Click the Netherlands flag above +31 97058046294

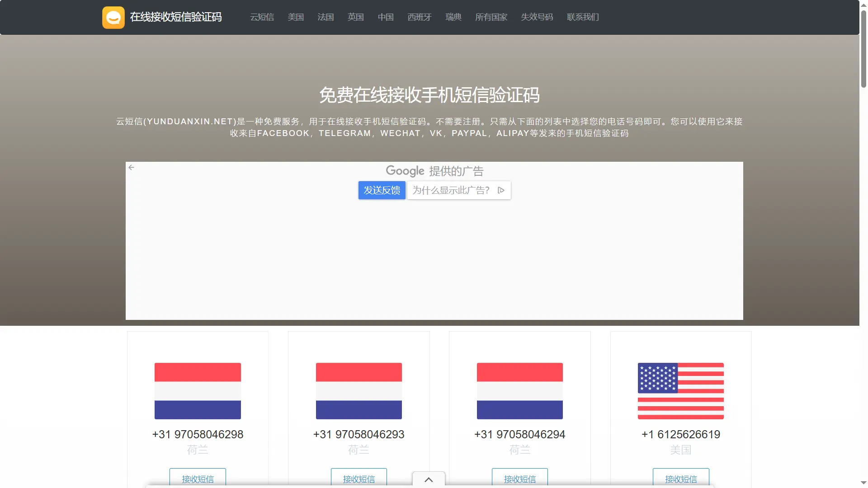[519, 391]
